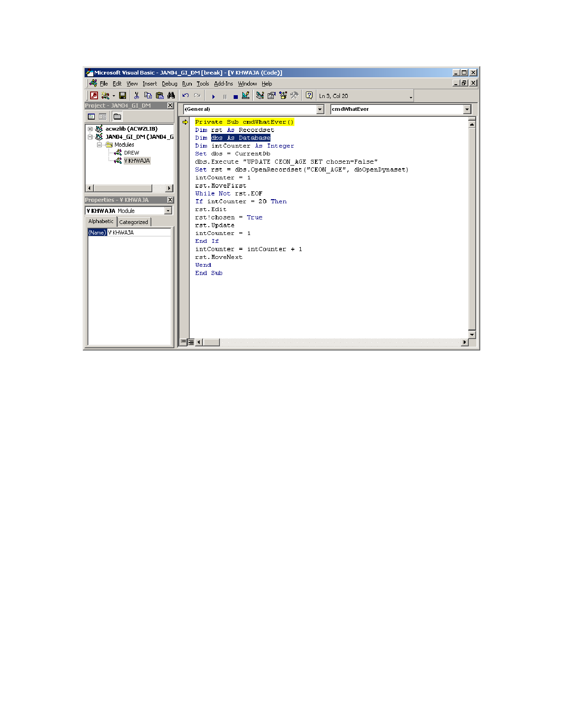Click code window scroll up arrow
563x728 pixels.
click(x=472, y=124)
